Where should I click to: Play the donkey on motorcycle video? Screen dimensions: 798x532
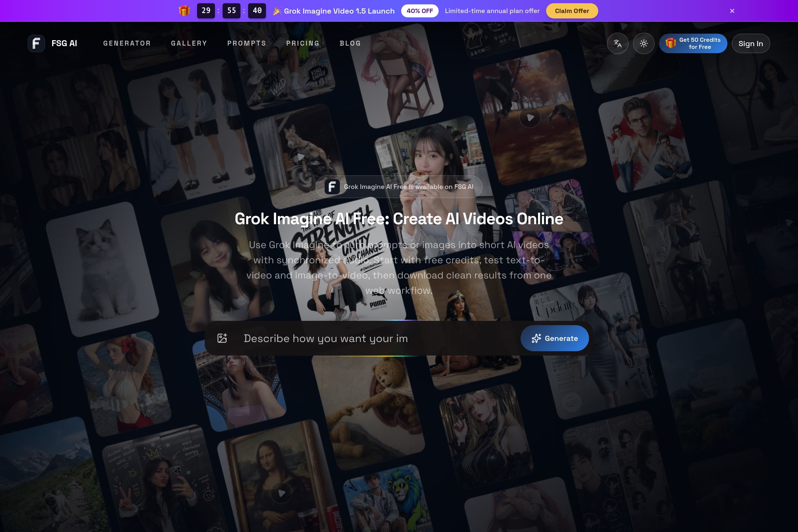300,157
